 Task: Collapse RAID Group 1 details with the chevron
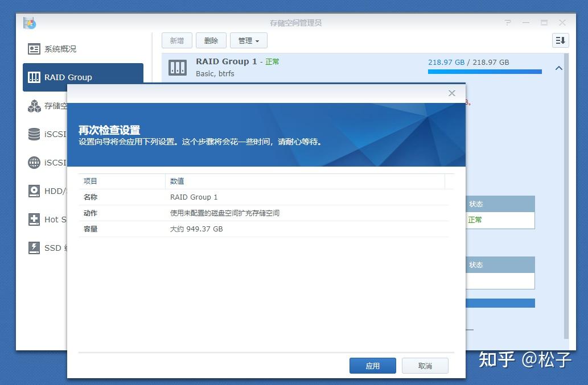coord(558,67)
